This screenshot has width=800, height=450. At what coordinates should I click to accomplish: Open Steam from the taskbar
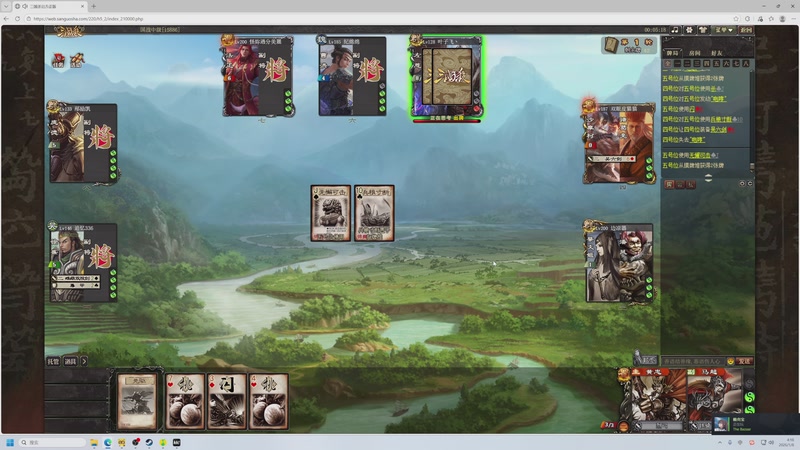pyautogui.click(x=149, y=442)
